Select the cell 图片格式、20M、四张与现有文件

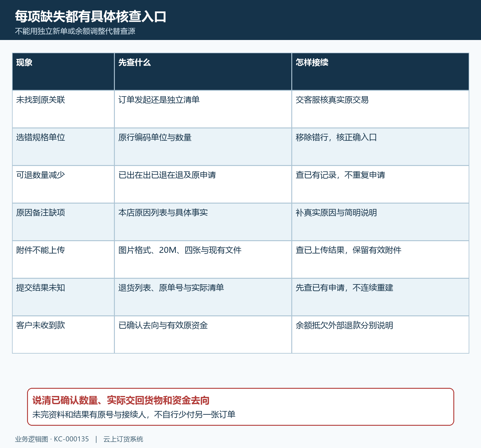(203, 259)
